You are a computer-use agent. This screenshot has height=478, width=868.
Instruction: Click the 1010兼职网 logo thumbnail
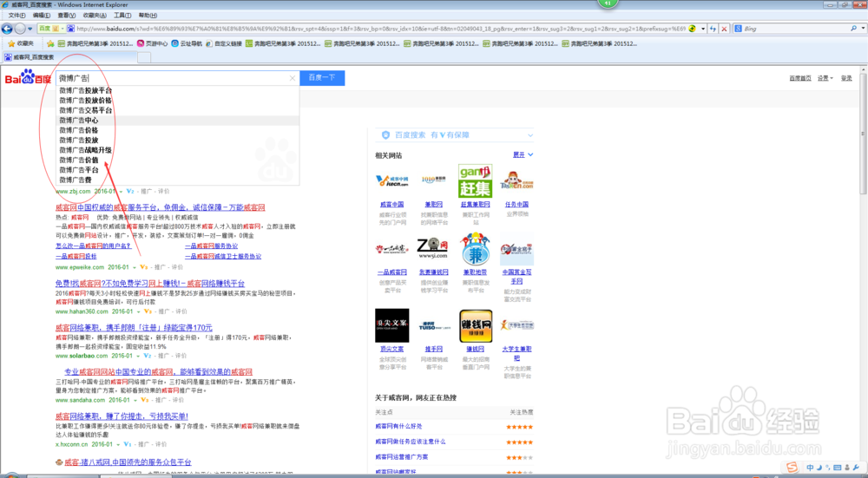(x=433, y=180)
